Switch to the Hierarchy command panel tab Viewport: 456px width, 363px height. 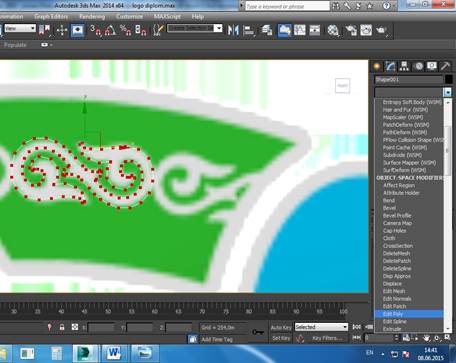(x=404, y=66)
